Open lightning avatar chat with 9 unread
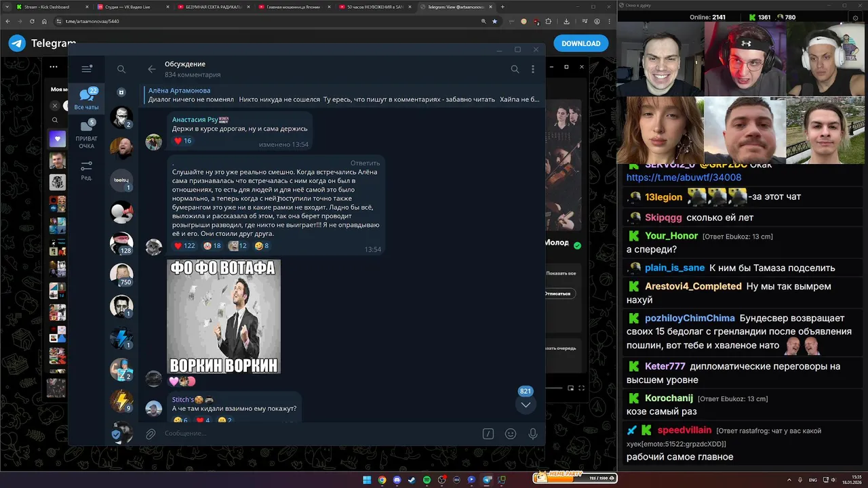The width and height of the screenshot is (868, 488). pyautogui.click(x=121, y=401)
